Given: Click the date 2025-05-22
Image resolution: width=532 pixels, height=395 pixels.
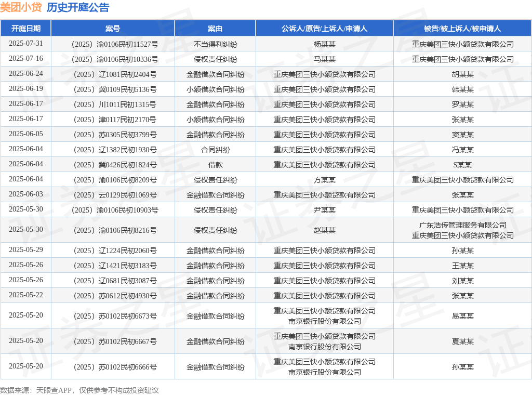Looking at the screenshot, I should pos(26,295).
